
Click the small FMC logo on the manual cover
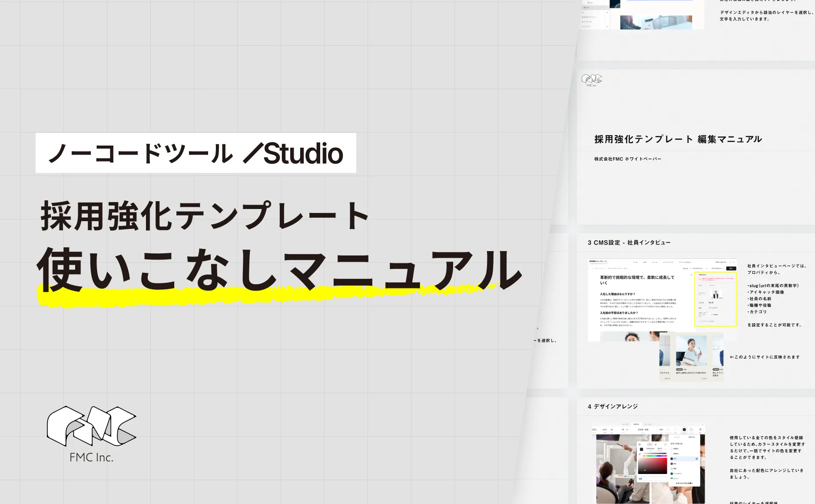pos(591,79)
